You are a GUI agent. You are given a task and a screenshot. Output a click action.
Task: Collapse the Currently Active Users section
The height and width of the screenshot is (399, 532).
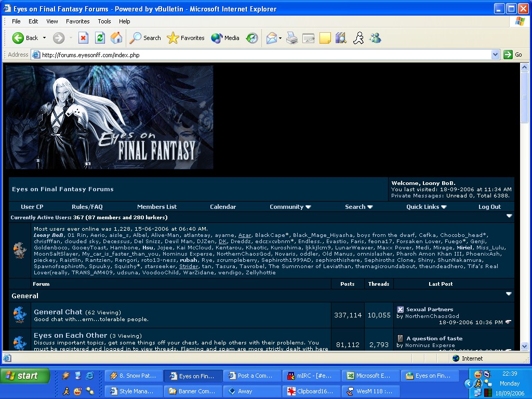(509, 216)
